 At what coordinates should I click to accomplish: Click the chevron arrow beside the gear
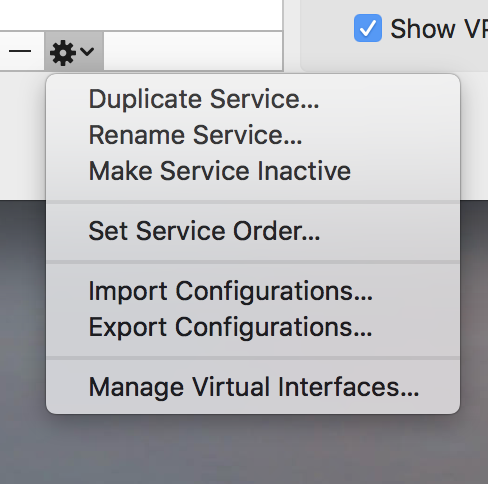click(87, 51)
